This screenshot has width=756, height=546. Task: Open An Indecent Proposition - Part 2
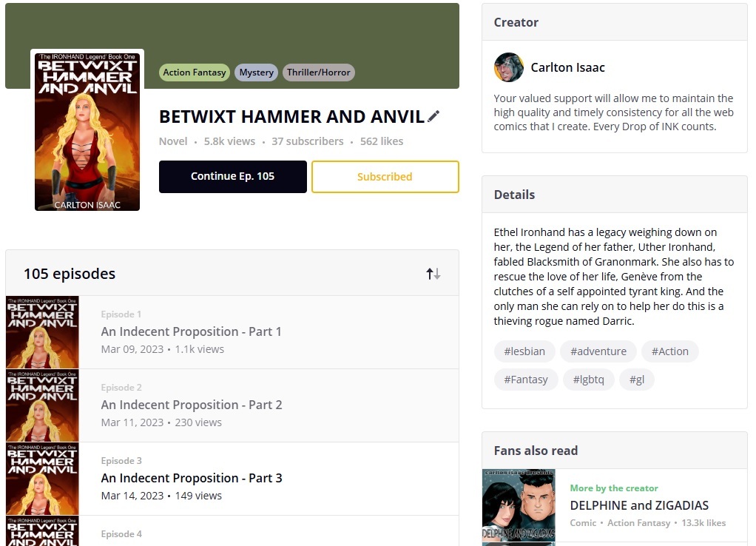click(x=192, y=405)
